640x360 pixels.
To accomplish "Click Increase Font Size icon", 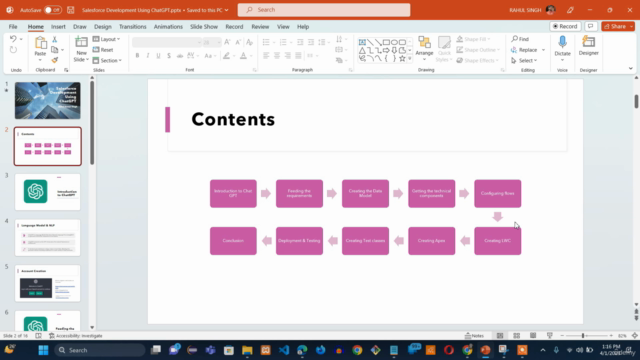I will pyautogui.click(x=227, y=42).
